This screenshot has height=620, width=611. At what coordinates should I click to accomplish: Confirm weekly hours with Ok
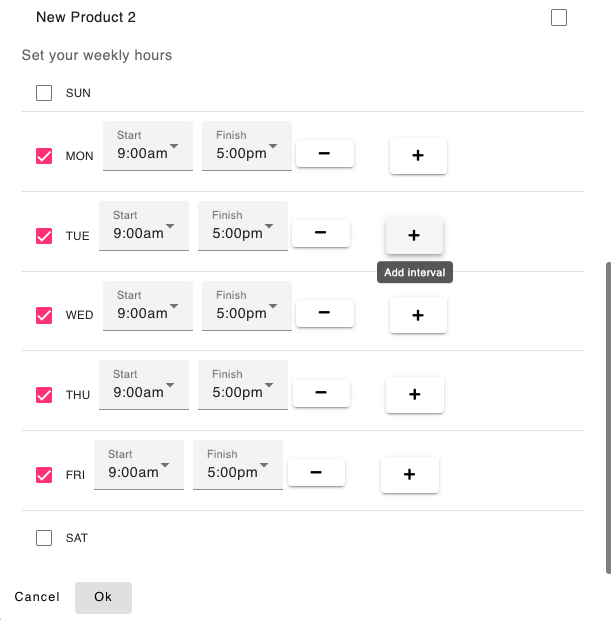point(103,597)
